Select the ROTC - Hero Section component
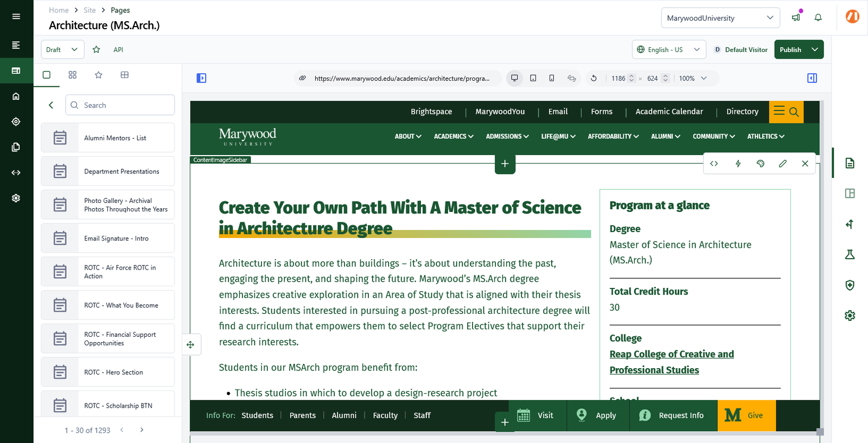Screen dimensions: 868x443 tap(108, 372)
